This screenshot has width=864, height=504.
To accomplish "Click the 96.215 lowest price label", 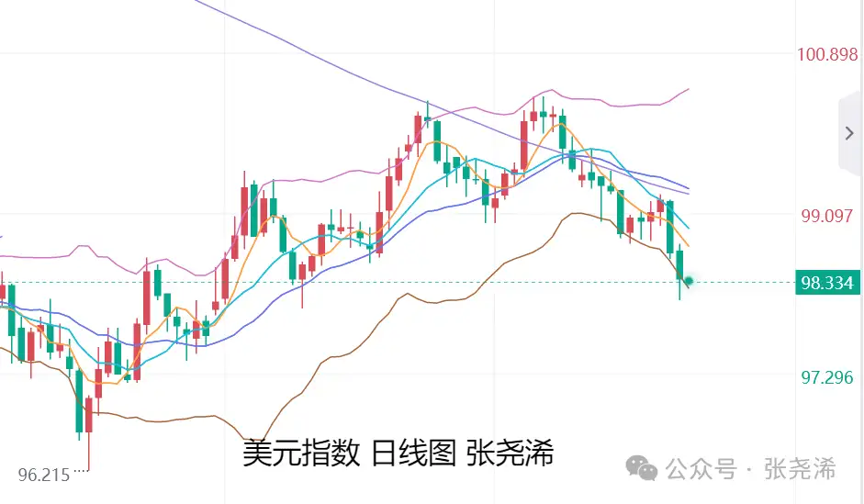I will 44,476.
